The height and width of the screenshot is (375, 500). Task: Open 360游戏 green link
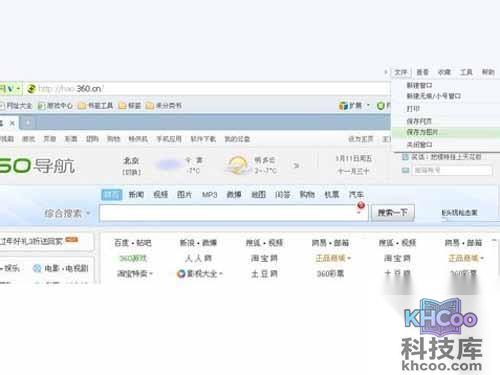tap(133, 258)
